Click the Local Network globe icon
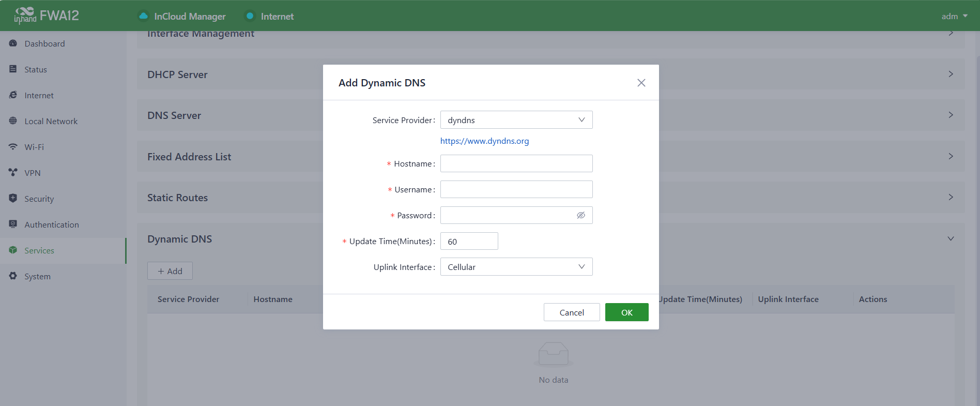 tap(13, 121)
